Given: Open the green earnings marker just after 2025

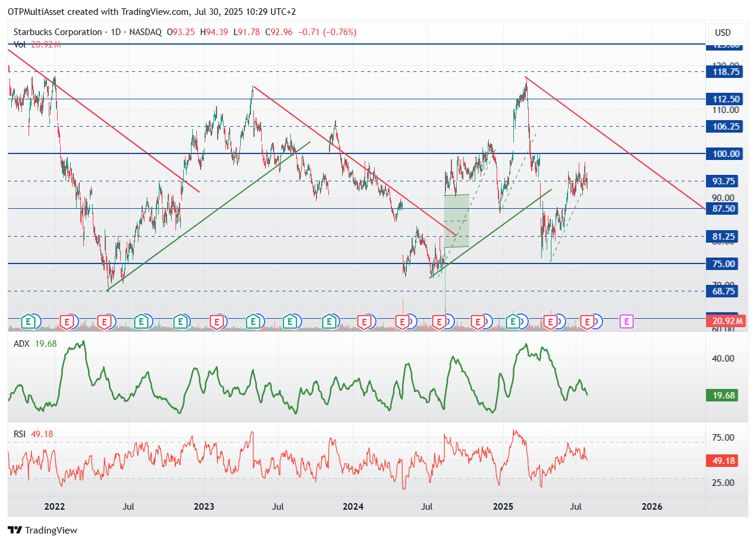Looking at the screenshot, I should [x=513, y=322].
